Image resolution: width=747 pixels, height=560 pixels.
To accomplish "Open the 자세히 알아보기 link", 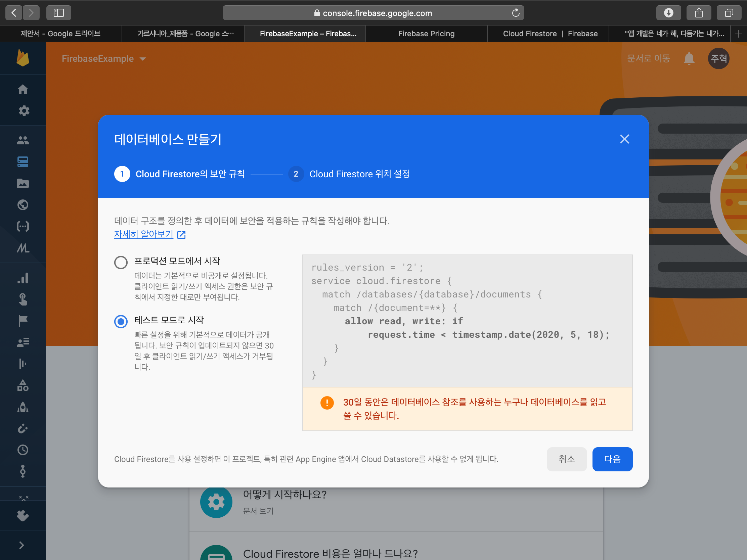I will click(144, 234).
